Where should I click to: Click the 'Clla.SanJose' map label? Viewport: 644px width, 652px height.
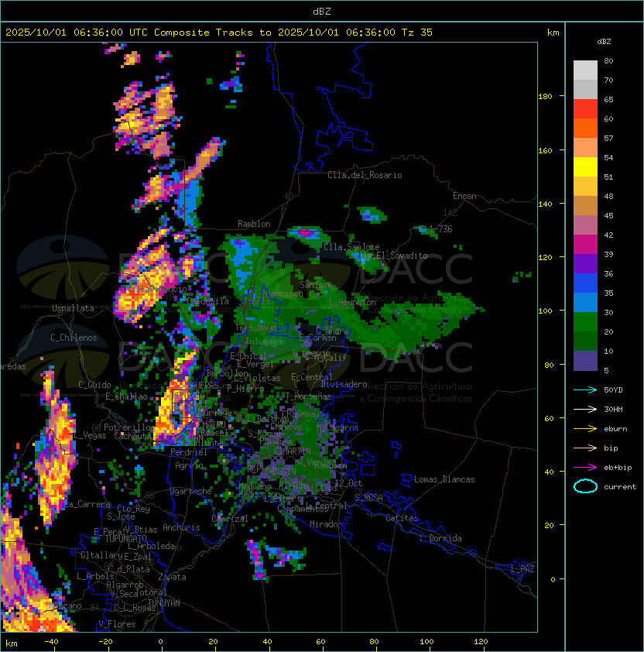351,247
